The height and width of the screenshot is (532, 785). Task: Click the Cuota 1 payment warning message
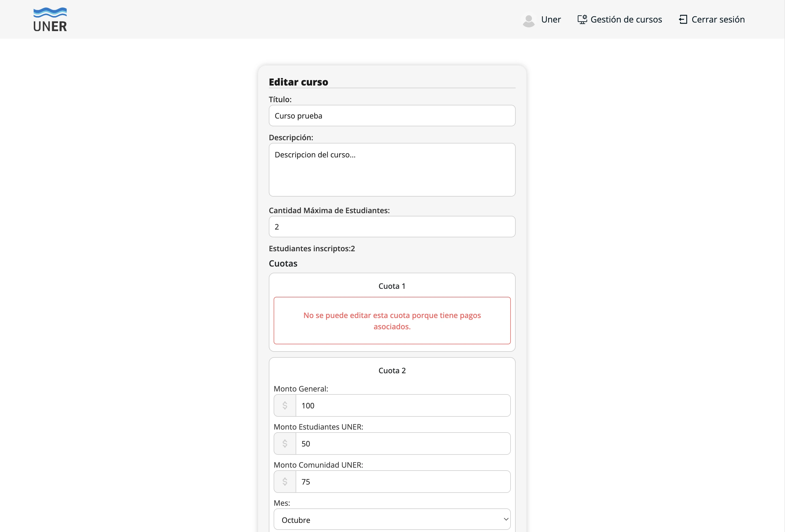pos(392,321)
